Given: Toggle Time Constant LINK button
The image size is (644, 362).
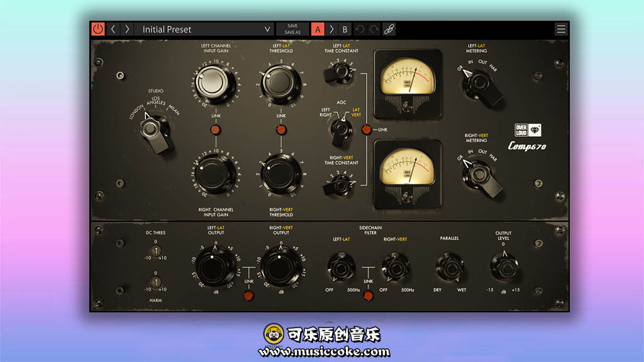Looking at the screenshot, I should (x=367, y=129).
